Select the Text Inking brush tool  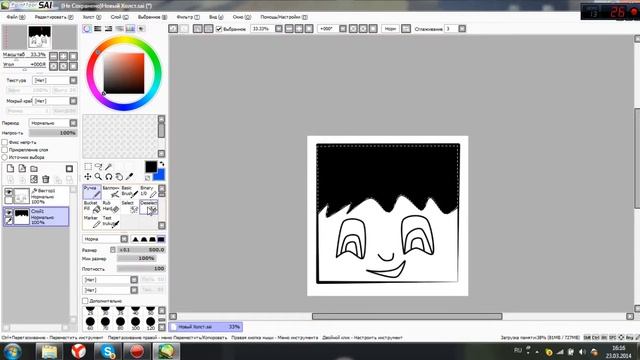[x=110, y=222]
